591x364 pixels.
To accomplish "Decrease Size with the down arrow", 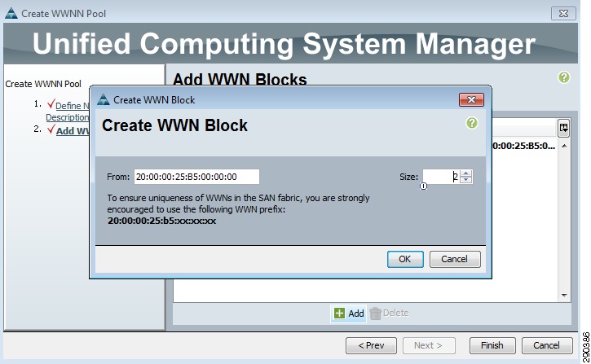I will 466,180.
